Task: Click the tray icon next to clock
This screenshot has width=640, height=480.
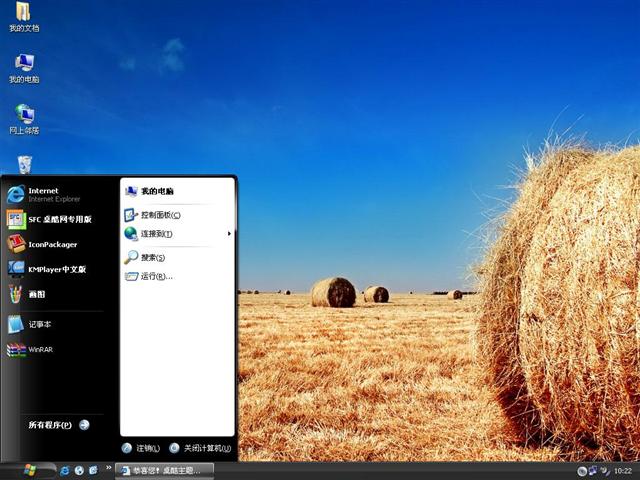Action: click(605, 471)
